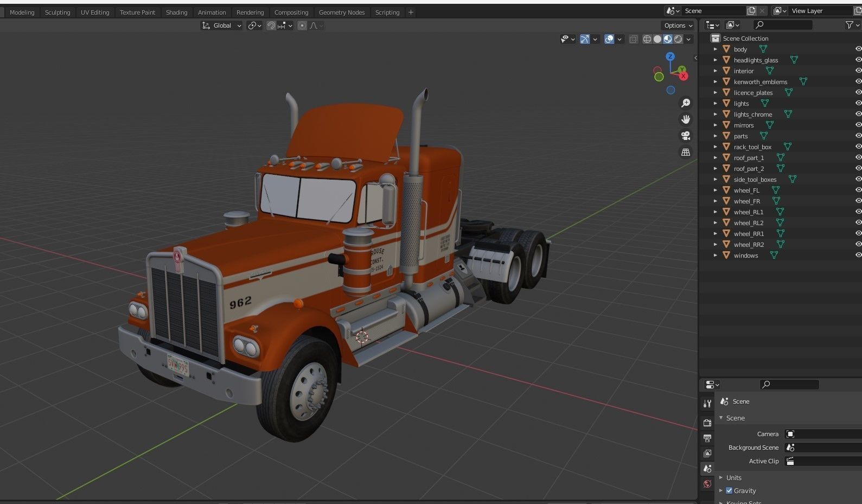Screen dimensions: 862x504
Task: Open the UV Editing workspace tab
Action: (95, 12)
